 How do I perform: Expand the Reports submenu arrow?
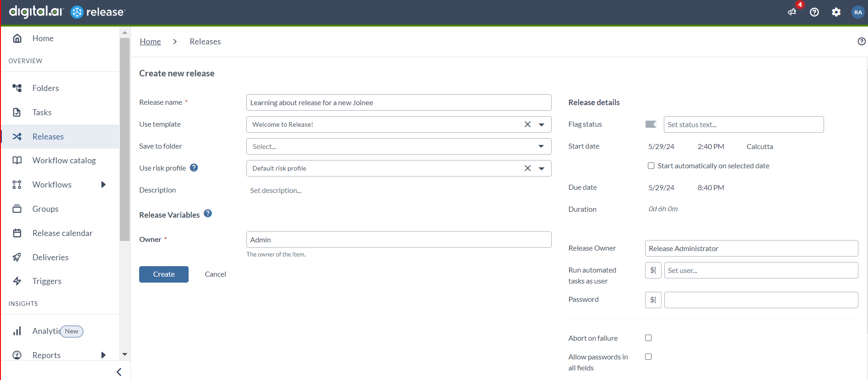click(x=103, y=355)
